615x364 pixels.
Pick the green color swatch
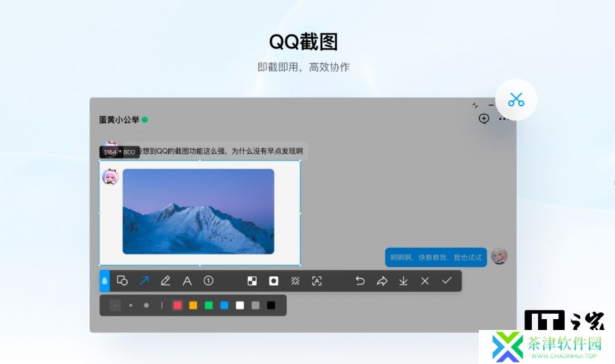(208, 305)
